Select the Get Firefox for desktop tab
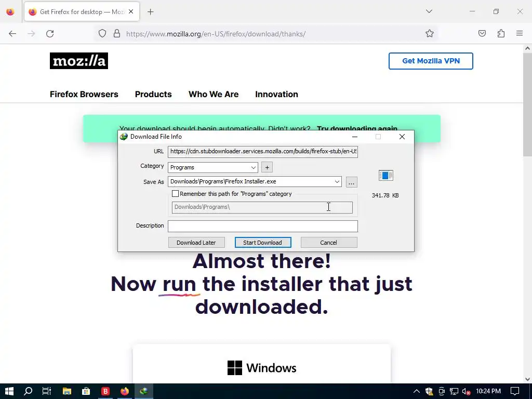Screen dimensions: 532x399 pos(82,11)
